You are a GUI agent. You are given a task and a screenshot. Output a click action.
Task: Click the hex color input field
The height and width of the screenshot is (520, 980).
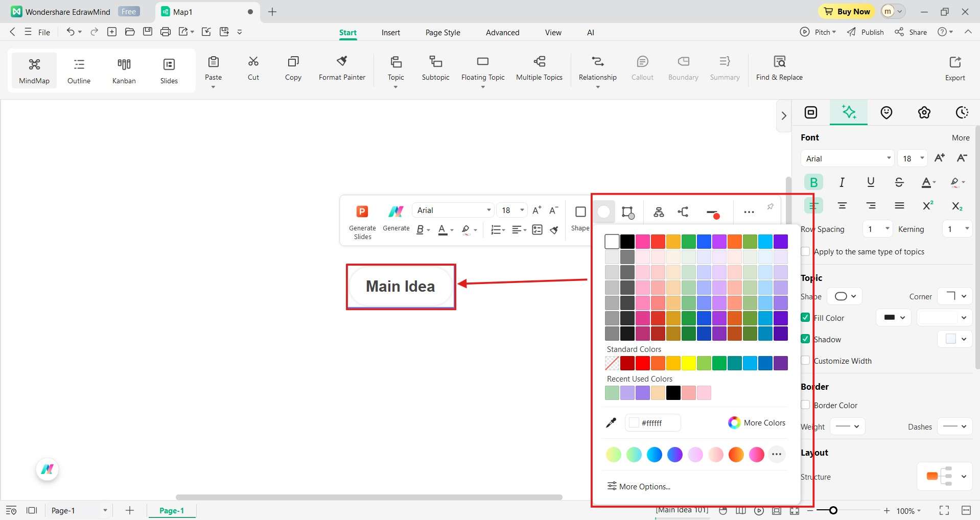(x=653, y=422)
